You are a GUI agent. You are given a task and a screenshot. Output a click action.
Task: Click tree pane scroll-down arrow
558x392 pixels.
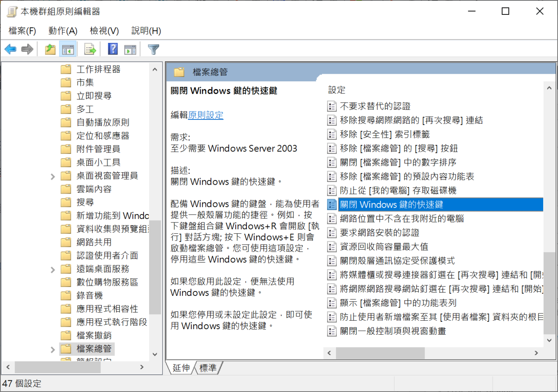pos(155,354)
